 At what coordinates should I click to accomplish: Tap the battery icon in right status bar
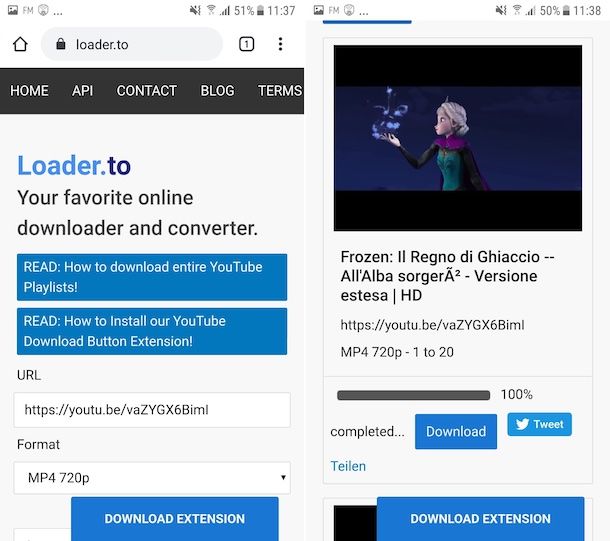pos(566,11)
